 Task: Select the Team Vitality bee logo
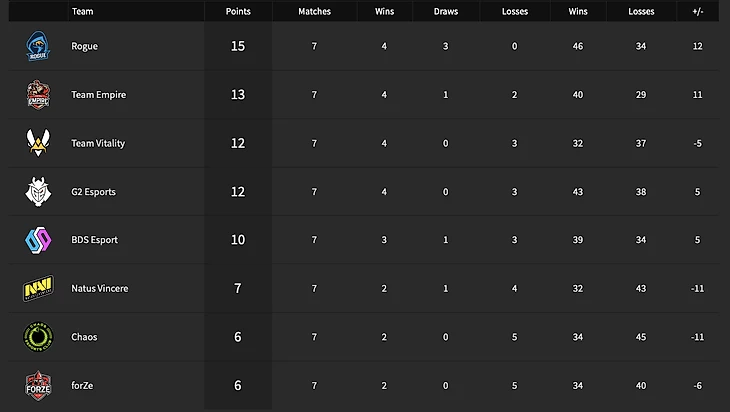(x=38, y=143)
